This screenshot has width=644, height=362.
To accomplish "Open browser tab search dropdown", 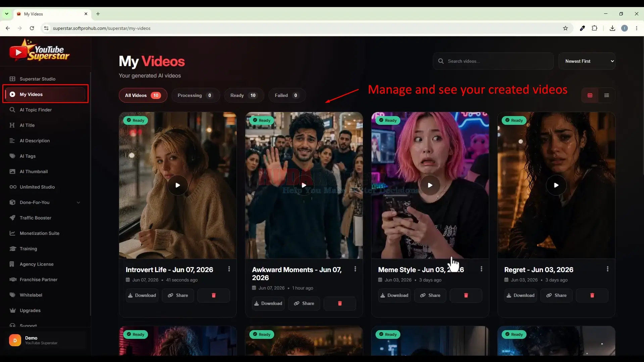I will coord(6,14).
